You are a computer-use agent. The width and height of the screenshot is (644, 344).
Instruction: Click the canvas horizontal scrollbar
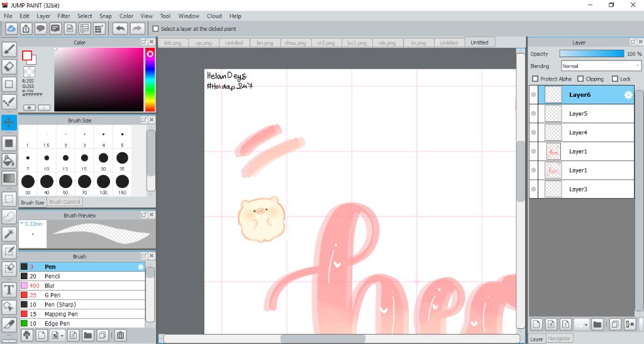tap(323, 339)
